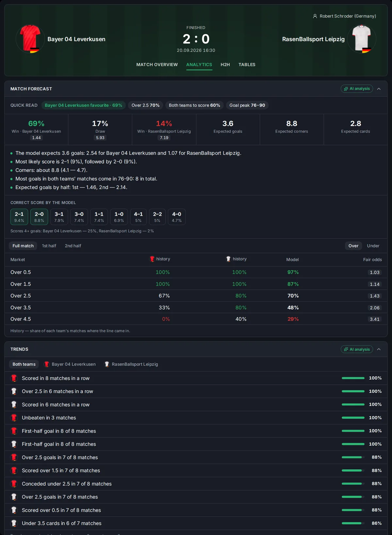Click the red jersey beside First-half goal in 8 of 8
Image resolution: width=392 pixels, height=535 pixels.
pos(14,431)
